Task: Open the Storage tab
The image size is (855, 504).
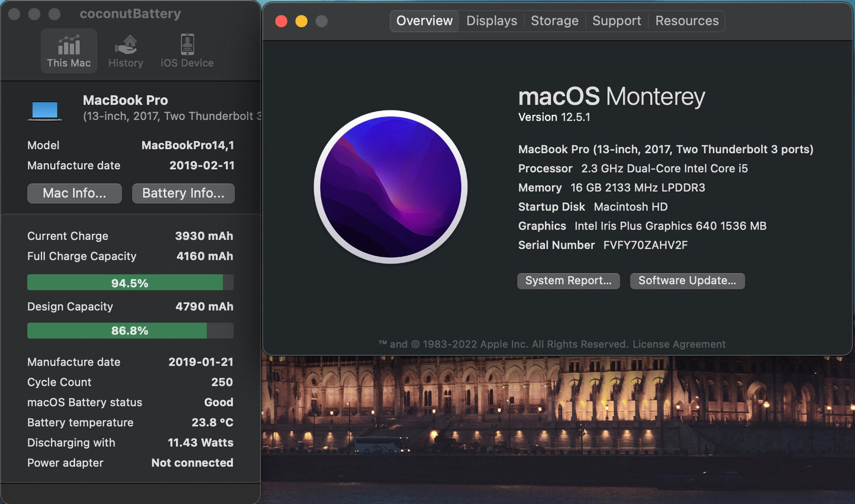Action: click(x=554, y=20)
